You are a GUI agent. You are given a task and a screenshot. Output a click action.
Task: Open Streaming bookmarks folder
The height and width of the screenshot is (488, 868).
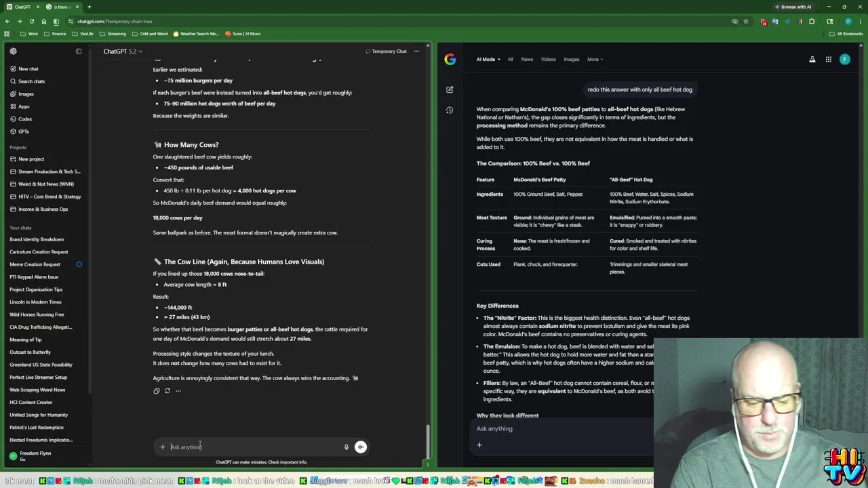point(112,34)
